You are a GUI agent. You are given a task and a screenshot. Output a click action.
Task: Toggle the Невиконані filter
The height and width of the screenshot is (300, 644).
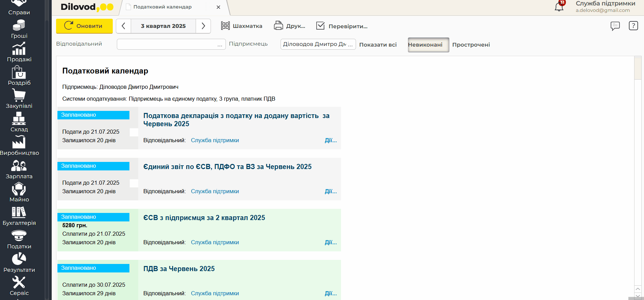[428, 45]
